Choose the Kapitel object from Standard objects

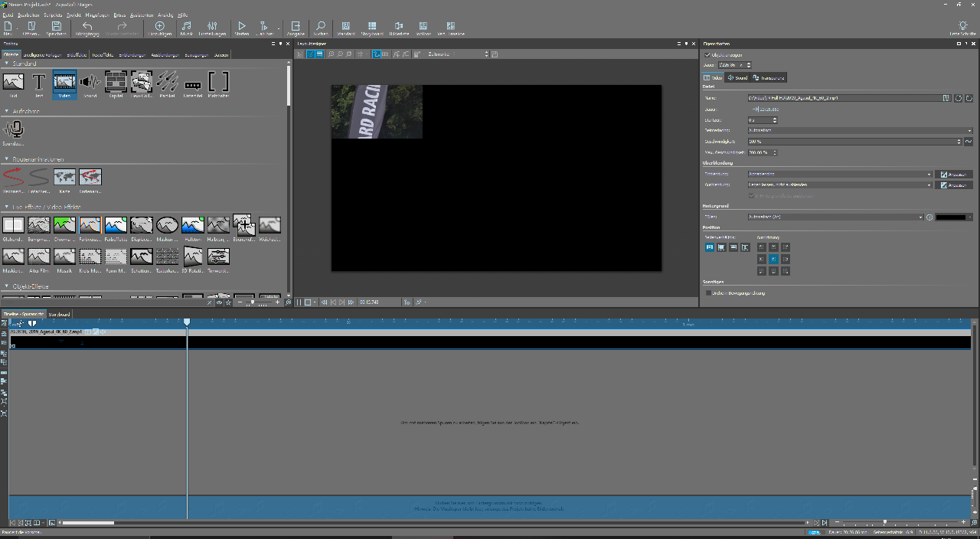coord(116,82)
